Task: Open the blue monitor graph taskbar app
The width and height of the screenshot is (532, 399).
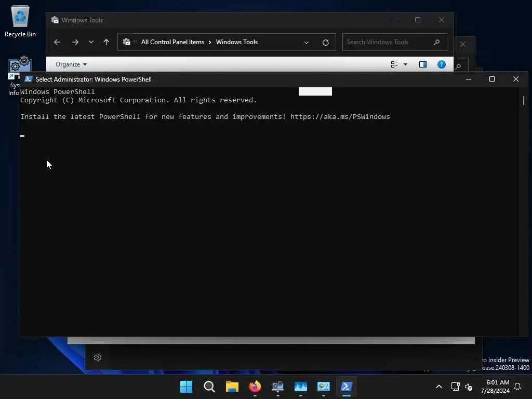Action: pos(301,387)
